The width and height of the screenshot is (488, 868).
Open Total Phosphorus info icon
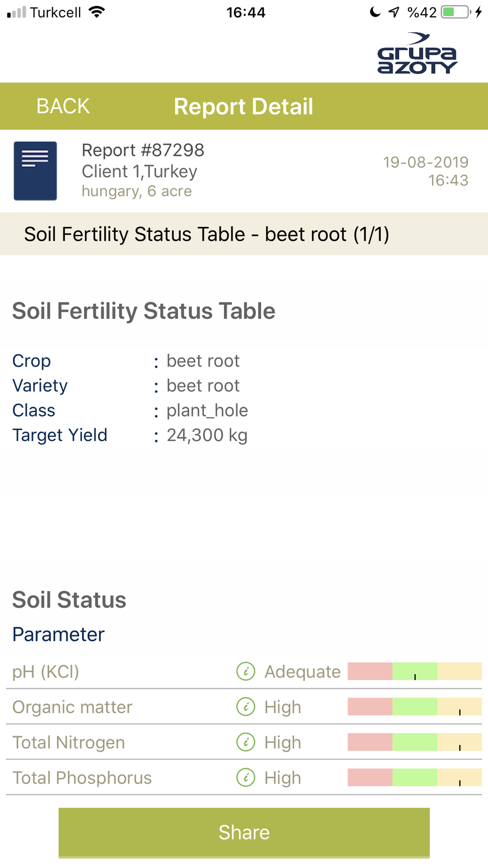pyautogui.click(x=245, y=778)
